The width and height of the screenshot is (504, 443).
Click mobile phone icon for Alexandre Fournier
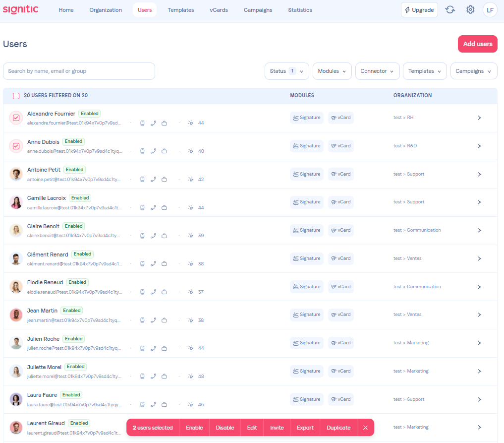click(x=142, y=123)
